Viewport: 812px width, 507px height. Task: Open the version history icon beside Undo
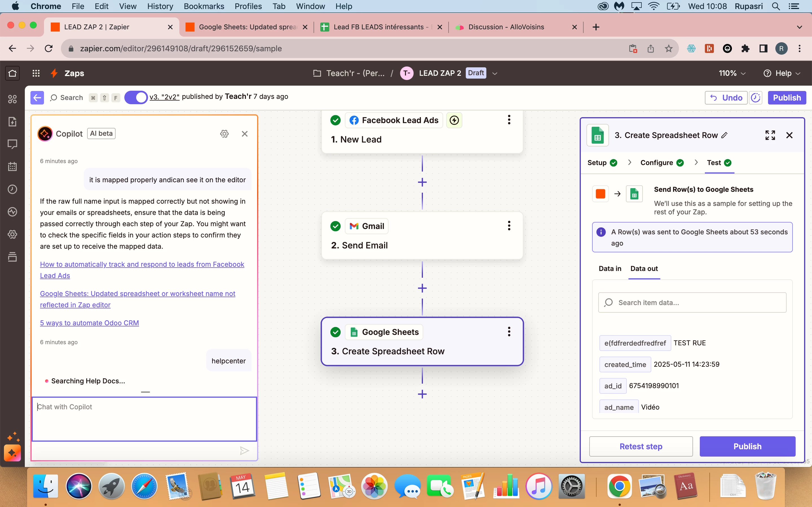755,97
